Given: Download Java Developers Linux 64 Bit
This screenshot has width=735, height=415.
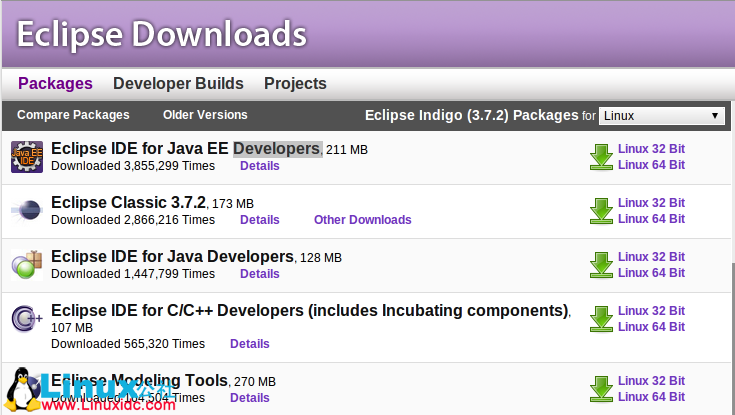Looking at the screenshot, I should 651,272.
